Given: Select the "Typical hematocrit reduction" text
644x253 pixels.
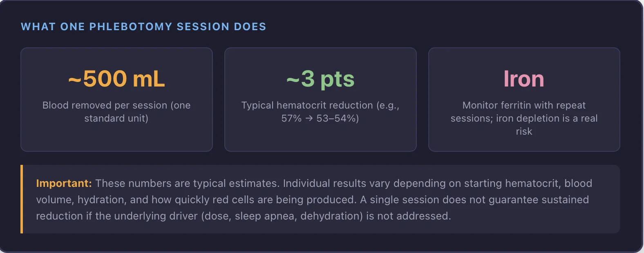Looking at the screenshot, I should [x=307, y=105].
